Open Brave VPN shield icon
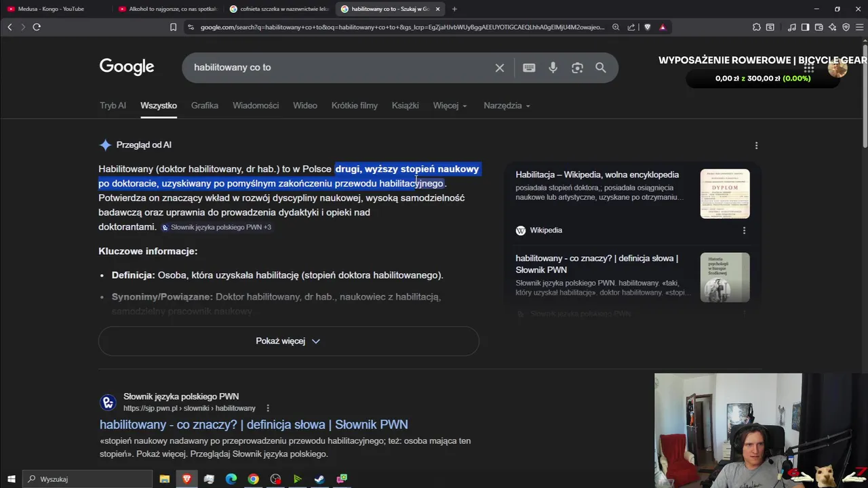Viewport: 868px width, 488px height. (x=846, y=27)
